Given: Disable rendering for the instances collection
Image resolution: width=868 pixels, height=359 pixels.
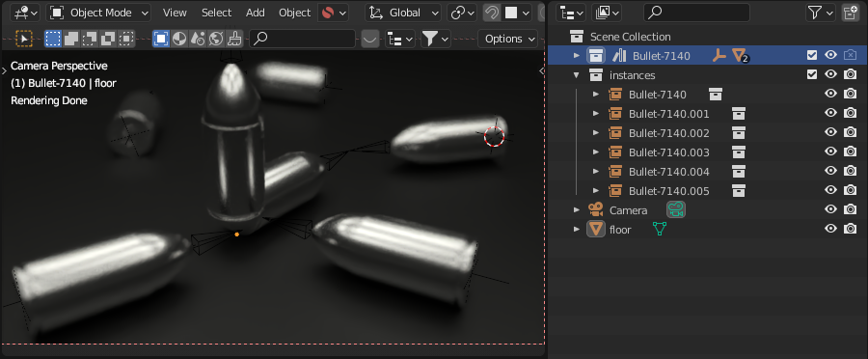Looking at the screenshot, I should pos(850,75).
